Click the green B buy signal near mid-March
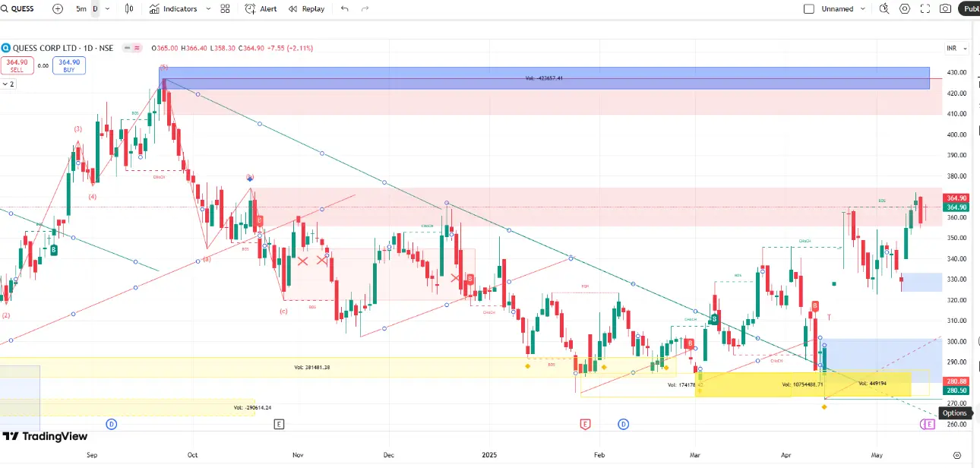Viewport: 980px width, 468px height. (x=714, y=321)
